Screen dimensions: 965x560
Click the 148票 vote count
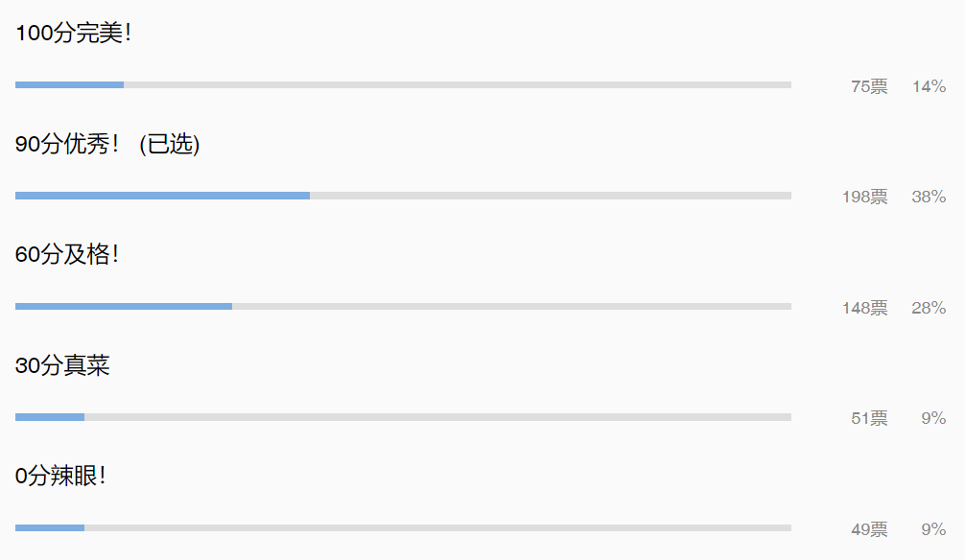864,308
